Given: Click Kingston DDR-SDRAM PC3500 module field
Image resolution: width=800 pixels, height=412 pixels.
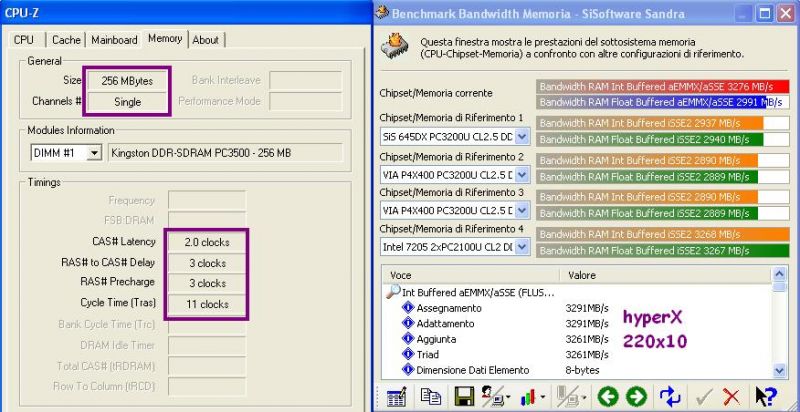Looking at the screenshot, I should tap(226, 152).
